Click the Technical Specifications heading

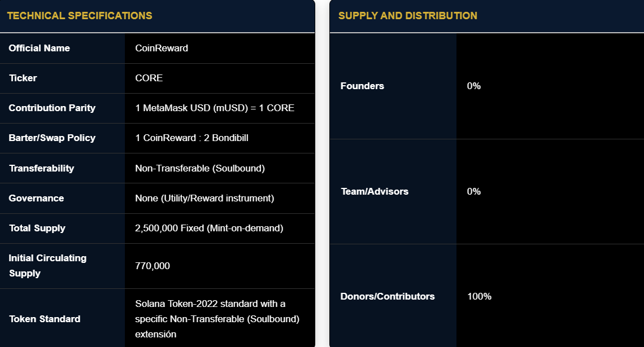pos(80,16)
